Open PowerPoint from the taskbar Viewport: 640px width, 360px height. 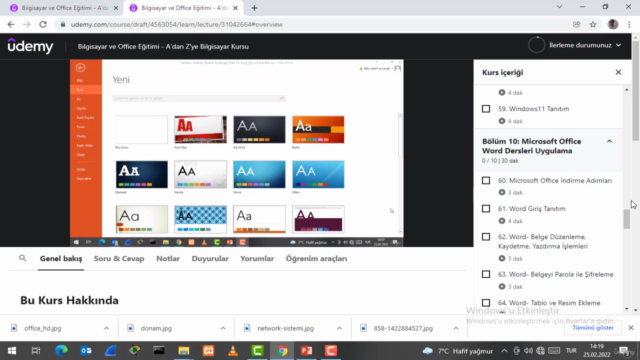[307, 351]
